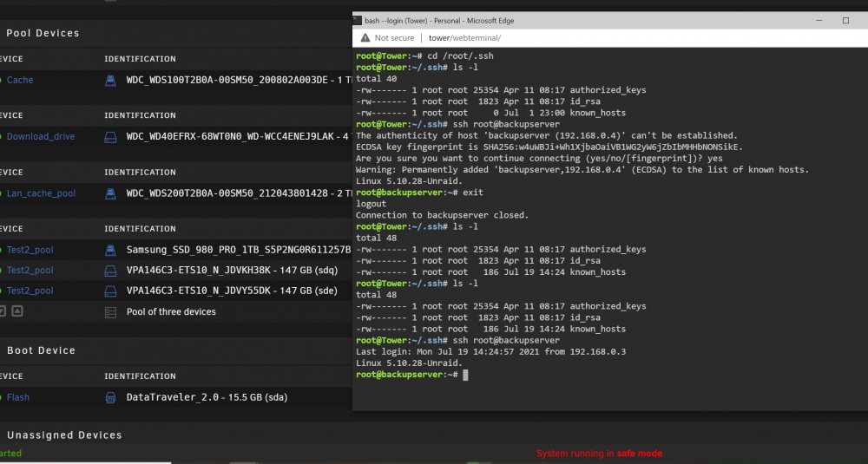Click the Warning: Permanently added line
The image size is (868, 464).
pos(582,170)
